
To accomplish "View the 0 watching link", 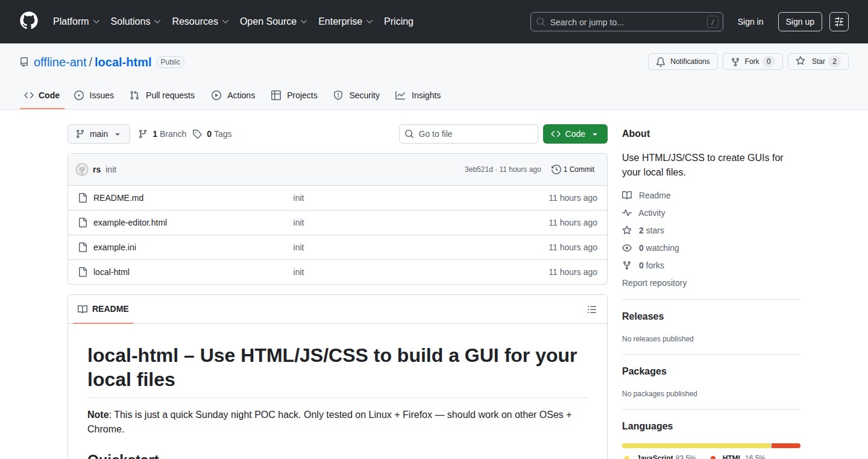I will 650,248.
